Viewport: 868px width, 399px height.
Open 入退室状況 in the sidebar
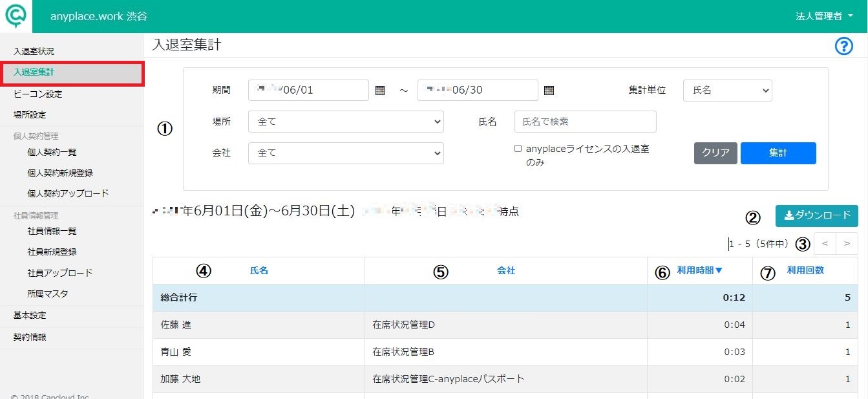coord(34,51)
